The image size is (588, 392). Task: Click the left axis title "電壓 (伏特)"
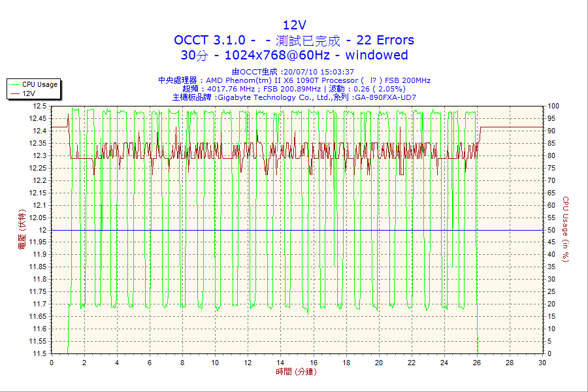pyautogui.click(x=22, y=230)
